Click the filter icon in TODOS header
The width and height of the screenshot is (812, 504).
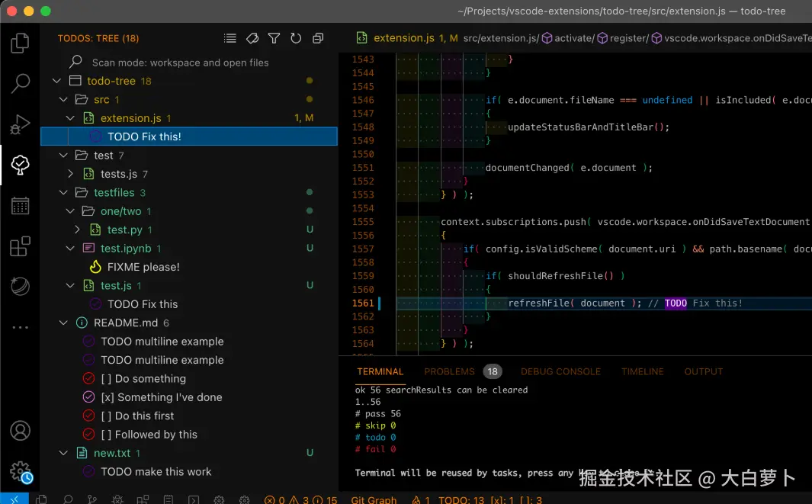274,38
